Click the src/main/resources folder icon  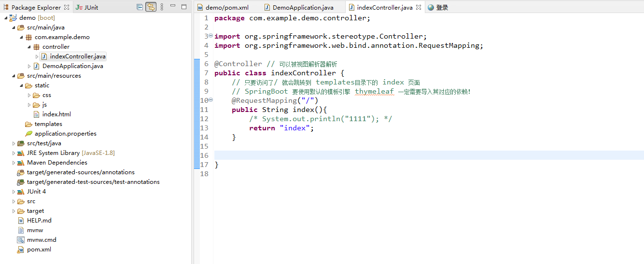pyautogui.click(x=21, y=76)
